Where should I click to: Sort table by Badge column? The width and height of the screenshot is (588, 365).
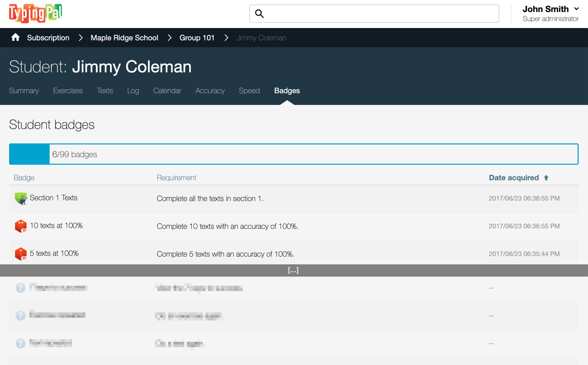24,178
